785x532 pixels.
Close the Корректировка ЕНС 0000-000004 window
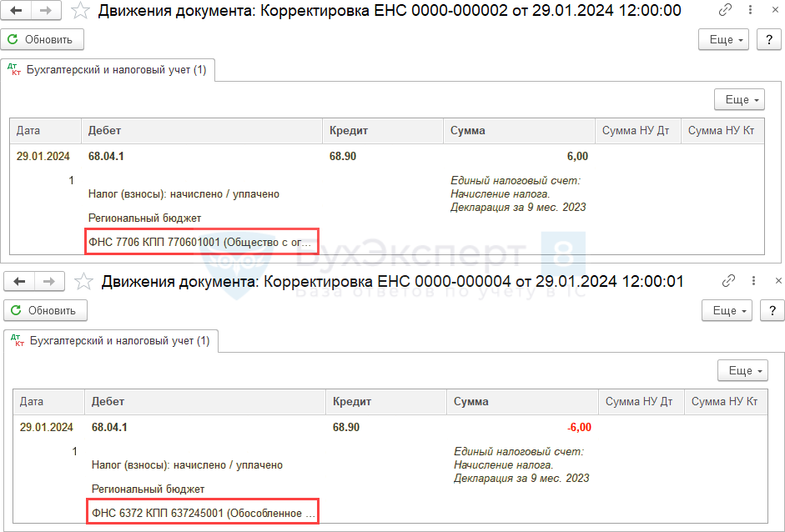click(x=778, y=281)
